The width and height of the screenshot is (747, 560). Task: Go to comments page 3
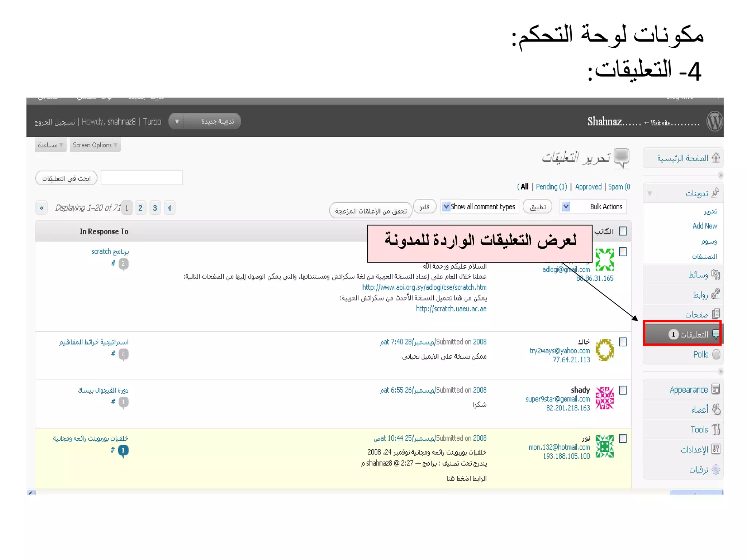pyautogui.click(x=155, y=208)
